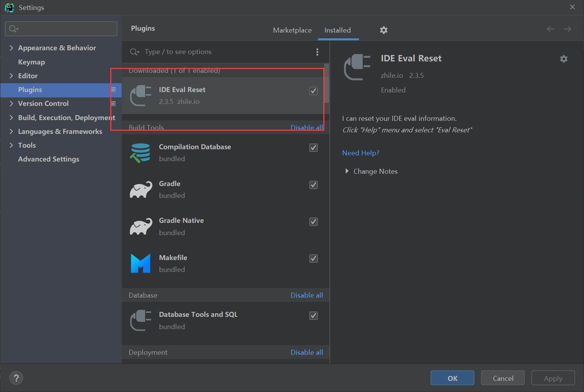Click the Need Help? link
Image resolution: width=584 pixels, height=392 pixels.
click(361, 153)
